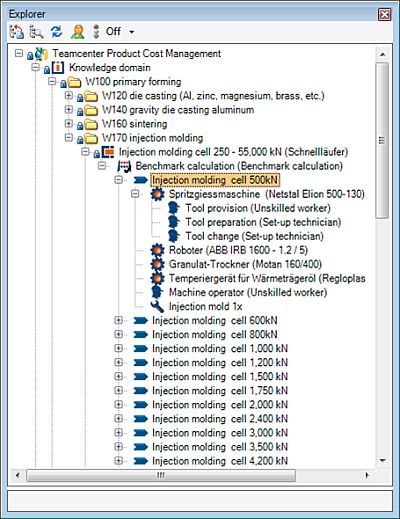Collapse the Spritzgiessmaschine node
The image size is (400, 519).
pyautogui.click(x=135, y=194)
